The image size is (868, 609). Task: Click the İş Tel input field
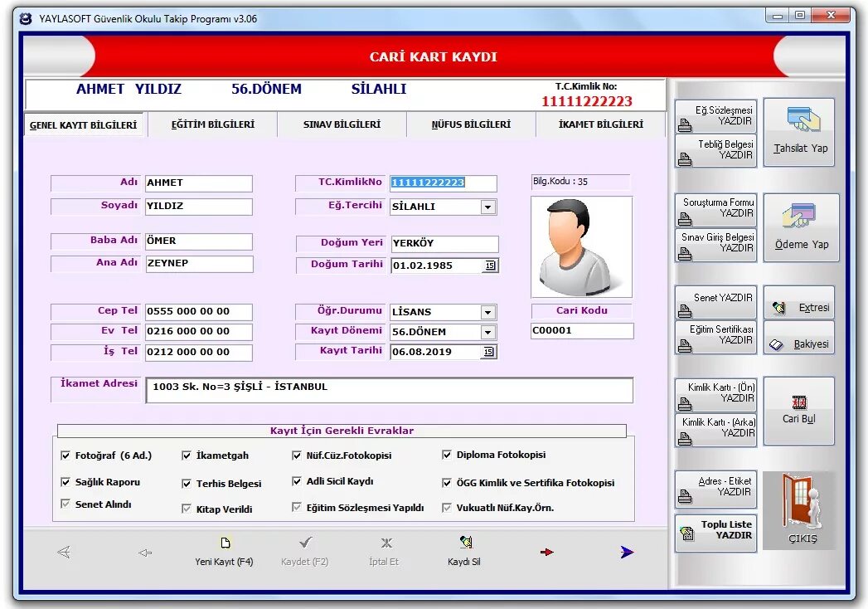tap(199, 353)
